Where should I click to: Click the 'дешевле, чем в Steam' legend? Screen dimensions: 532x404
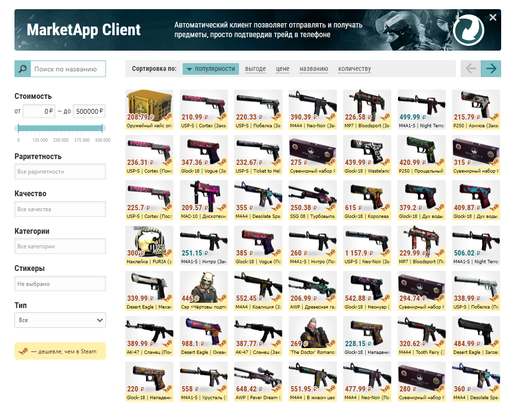pyautogui.click(x=60, y=351)
